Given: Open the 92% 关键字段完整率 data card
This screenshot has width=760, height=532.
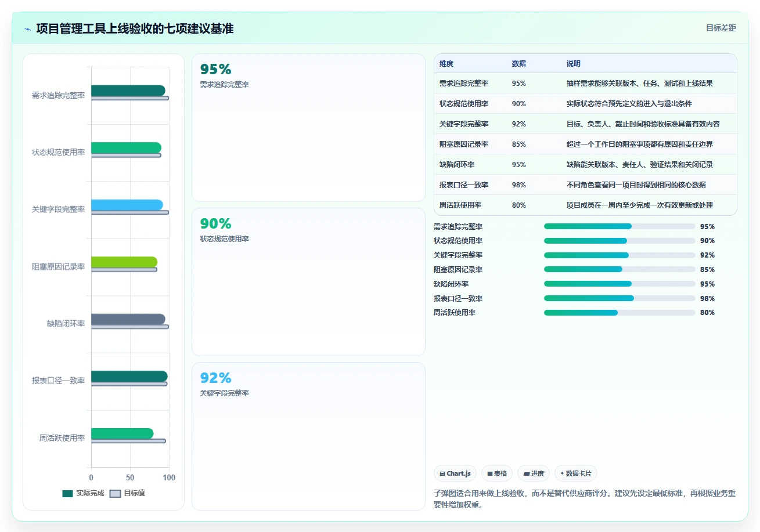Looking at the screenshot, I should point(308,436).
